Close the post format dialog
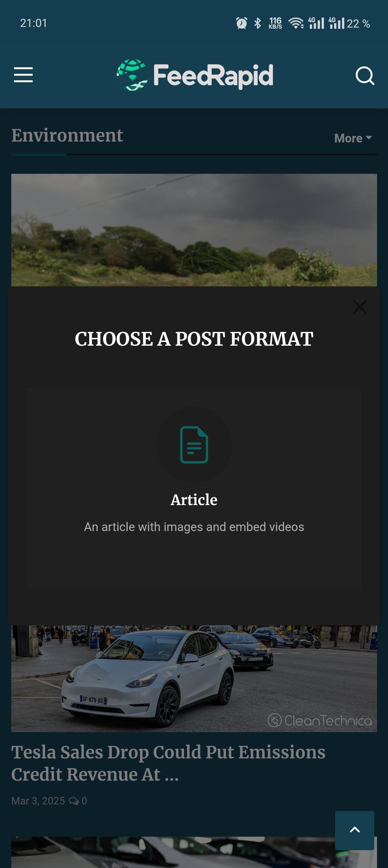388x868 pixels. pos(360,307)
